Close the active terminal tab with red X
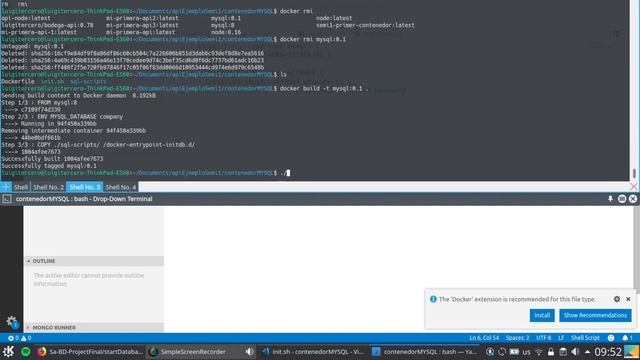This screenshot has height=360, width=640. pos(633,187)
